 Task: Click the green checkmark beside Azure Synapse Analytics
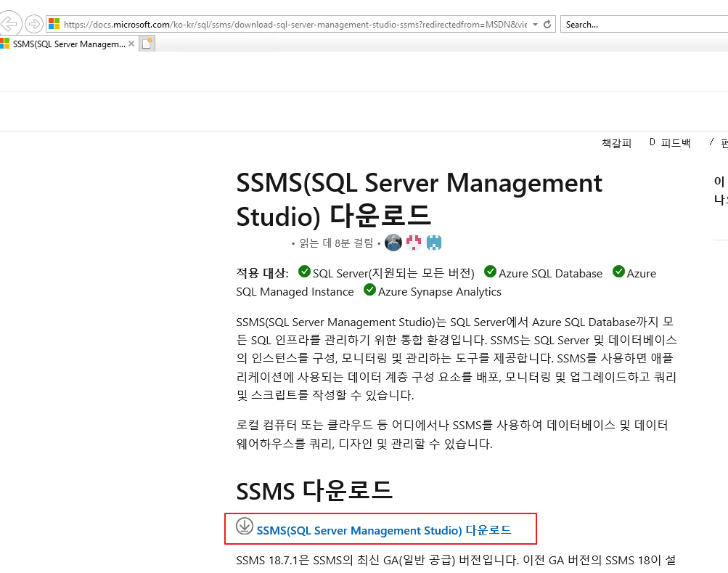pyautogui.click(x=370, y=289)
